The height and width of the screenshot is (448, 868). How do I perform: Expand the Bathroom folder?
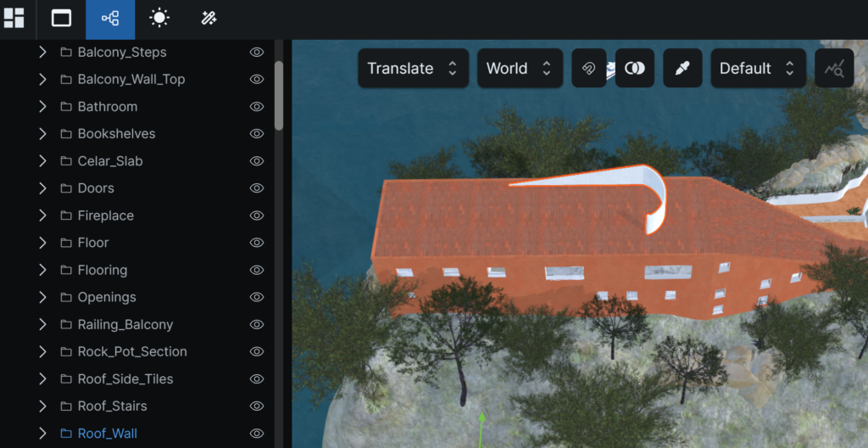(x=42, y=106)
